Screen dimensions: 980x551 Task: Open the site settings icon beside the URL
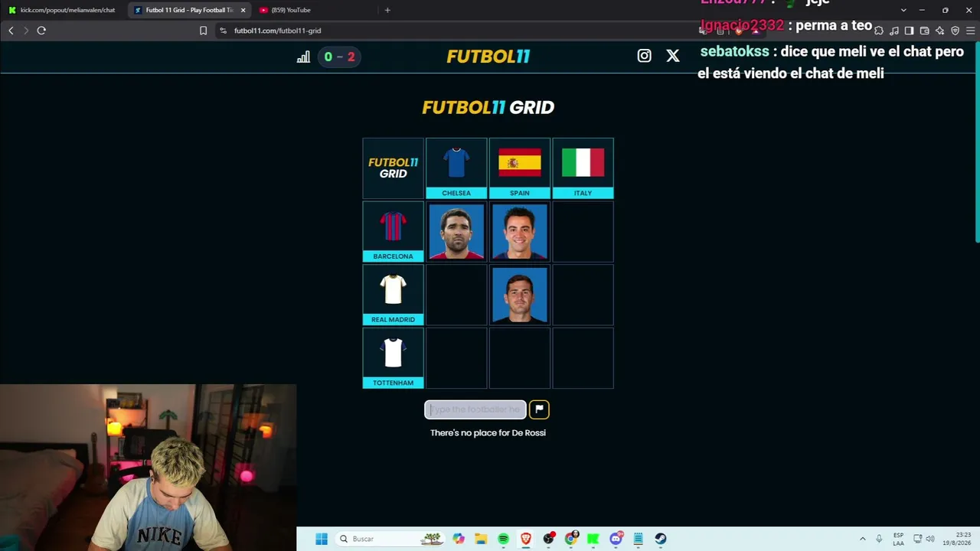point(223,31)
